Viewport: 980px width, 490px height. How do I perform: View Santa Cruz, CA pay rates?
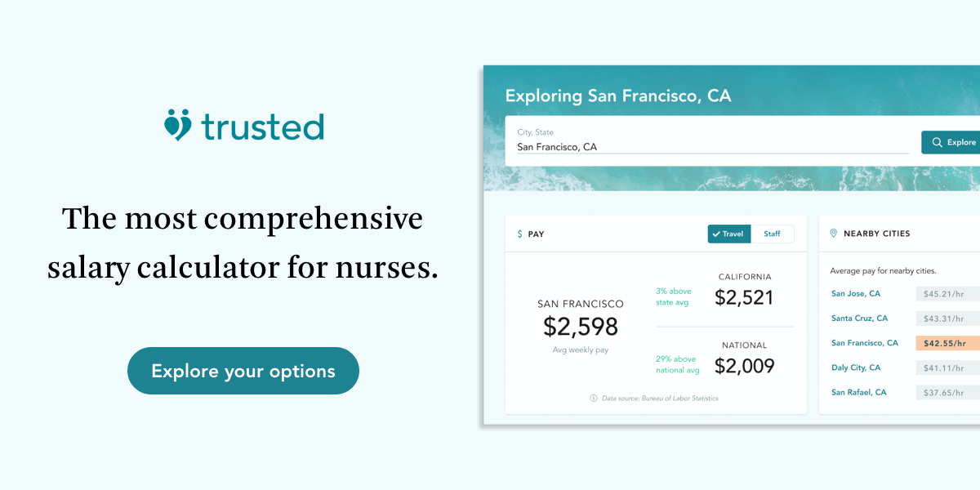tap(860, 318)
